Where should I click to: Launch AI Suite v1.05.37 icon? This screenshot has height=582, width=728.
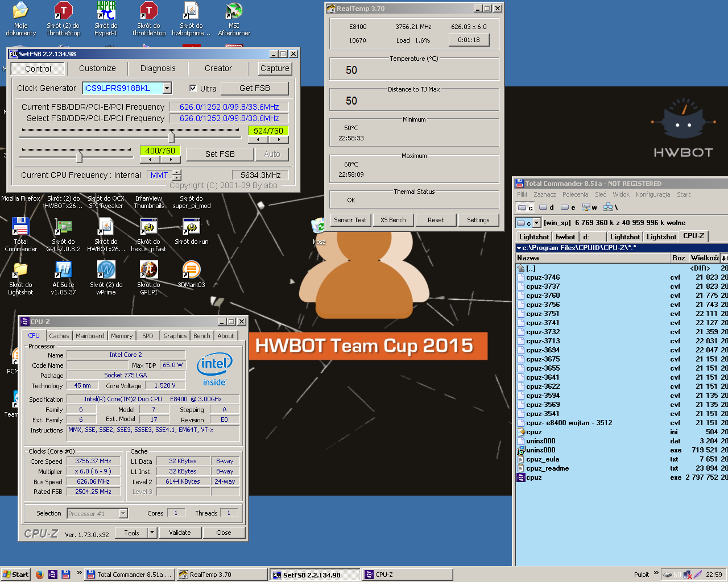coord(63,277)
